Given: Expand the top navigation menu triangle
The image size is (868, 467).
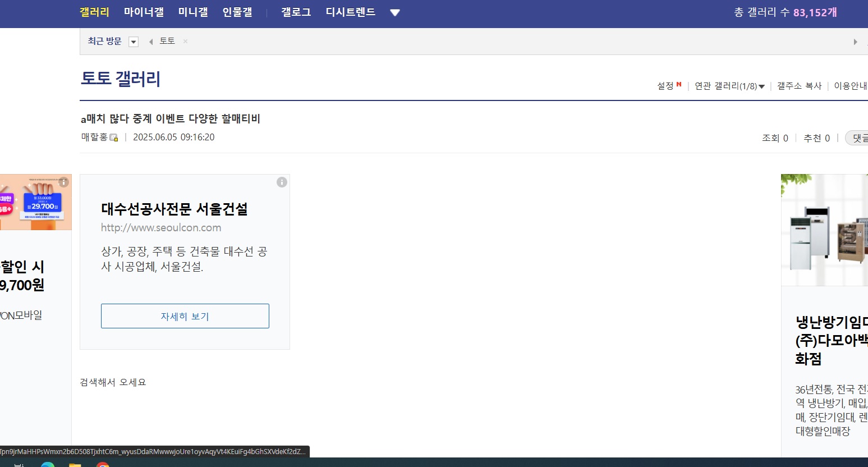Looking at the screenshot, I should [395, 12].
